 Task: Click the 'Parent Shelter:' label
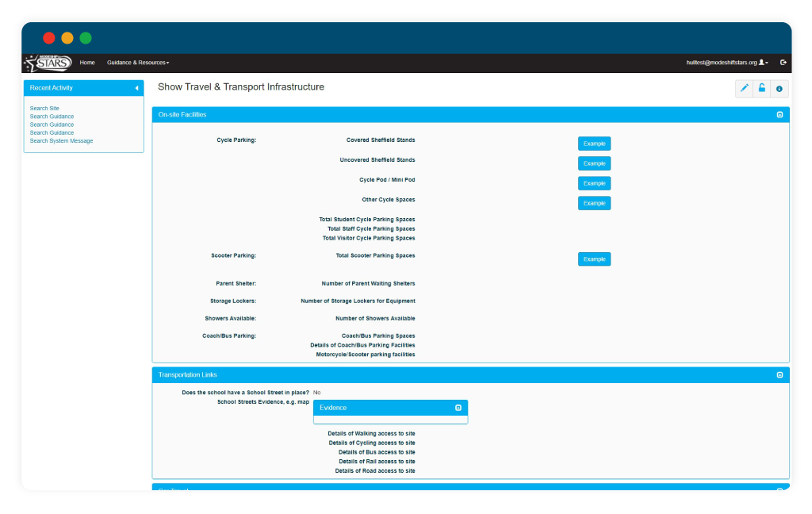tap(236, 283)
